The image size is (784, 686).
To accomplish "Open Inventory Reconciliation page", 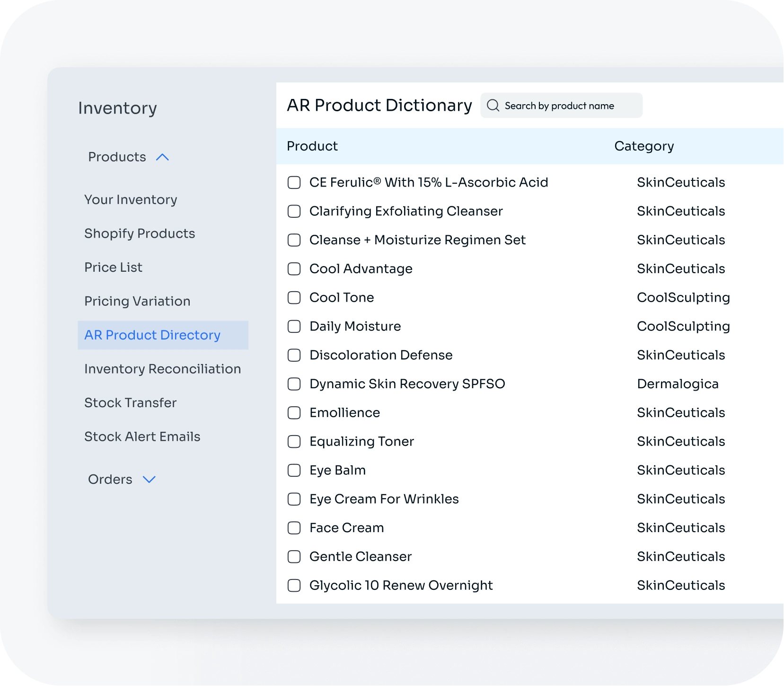I will tap(162, 369).
